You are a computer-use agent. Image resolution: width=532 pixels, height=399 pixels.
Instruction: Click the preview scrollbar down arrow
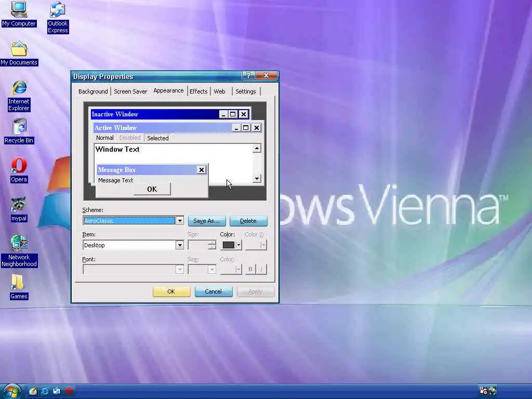pyautogui.click(x=257, y=179)
